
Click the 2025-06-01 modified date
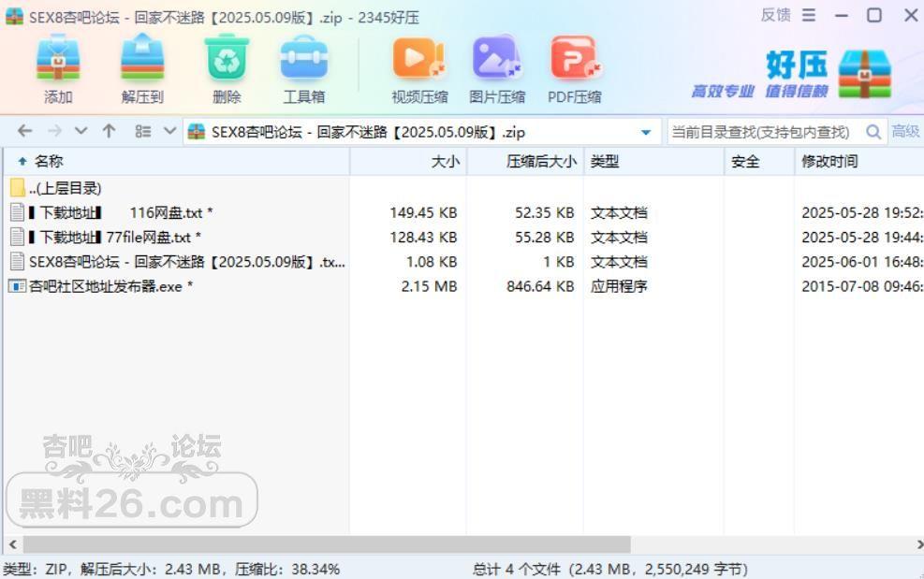click(x=863, y=262)
